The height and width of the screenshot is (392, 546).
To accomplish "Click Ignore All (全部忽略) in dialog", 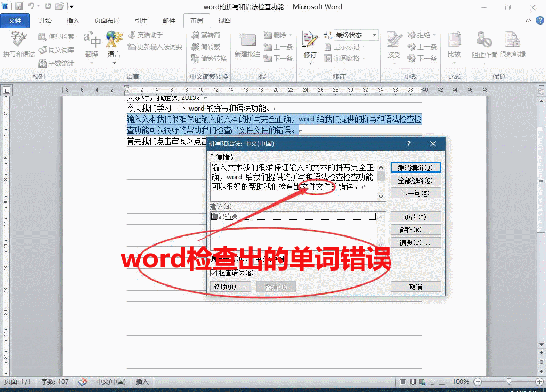I will point(416,181).
